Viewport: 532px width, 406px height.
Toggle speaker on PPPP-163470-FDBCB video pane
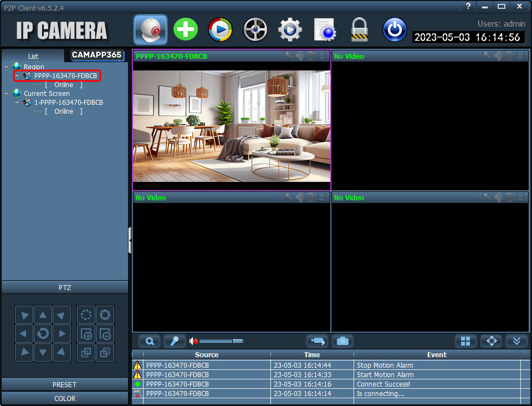pyautogui.click(x=300, y=56)
